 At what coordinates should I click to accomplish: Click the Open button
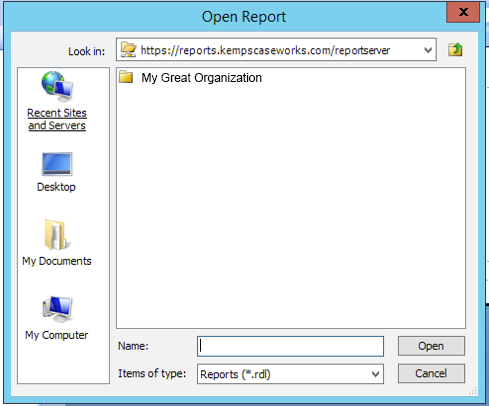pyautogui.click(x=431, y=346)
